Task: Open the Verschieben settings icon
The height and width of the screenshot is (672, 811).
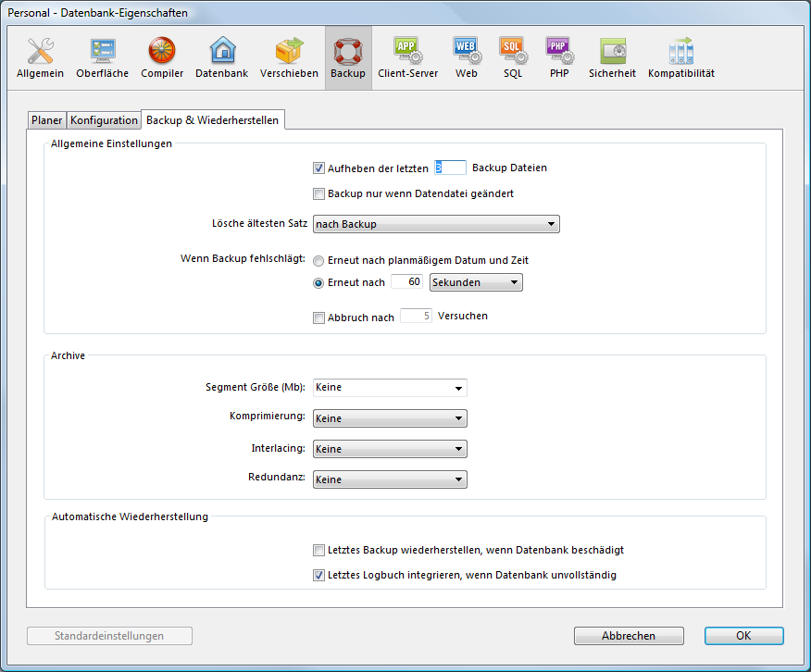Action: tap(289, 57)
